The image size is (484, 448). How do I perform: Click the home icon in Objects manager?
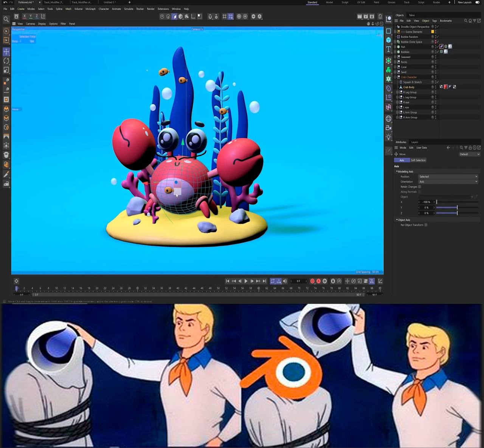pyautogui.click(x=470, y=21)
